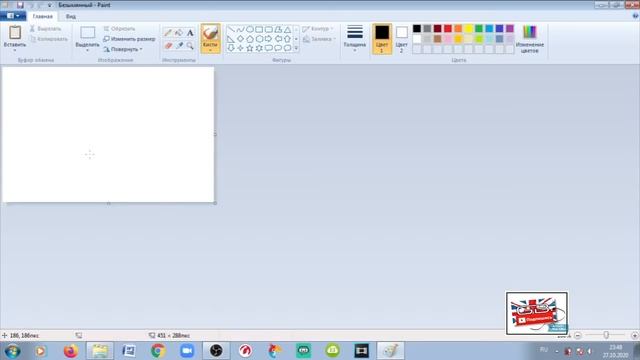This screenshot has width=640, height=360.
Task: Pick the Diamond shape
Action: [x=240, y=39]
